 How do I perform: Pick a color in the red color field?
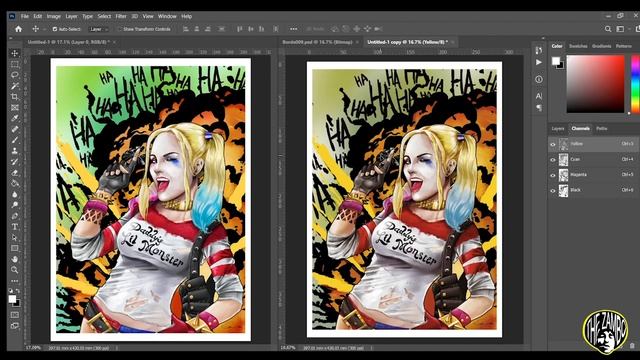(596, 84)
